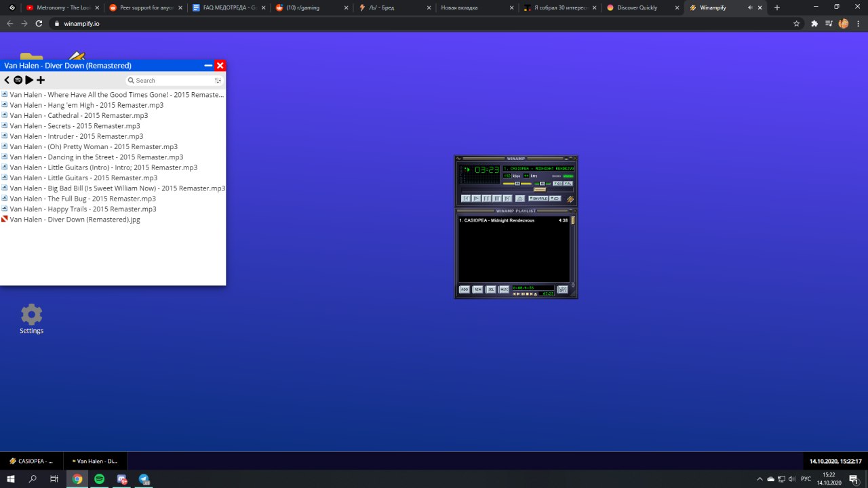Viewport: 868px width, 488px height.
Task: Go back in the Van Halen explorer window
Action: pos(7,80)
